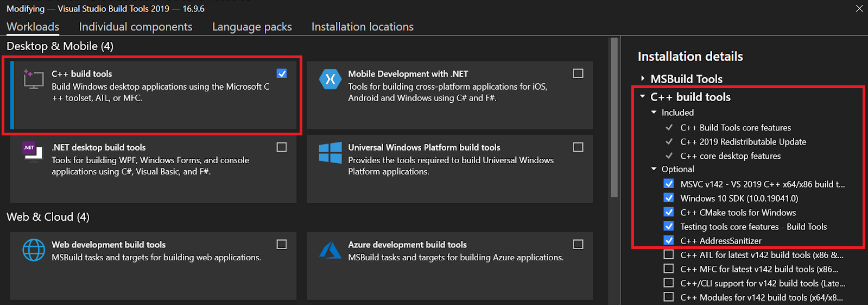Click the Xamarin Mobile Development icon
This screenshot has width=868, height=305.
330,79
